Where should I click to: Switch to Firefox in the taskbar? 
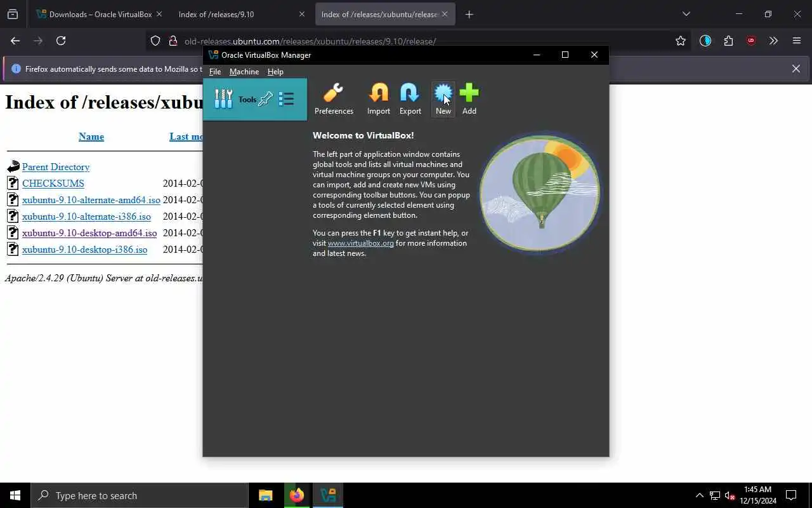[297, 495]
